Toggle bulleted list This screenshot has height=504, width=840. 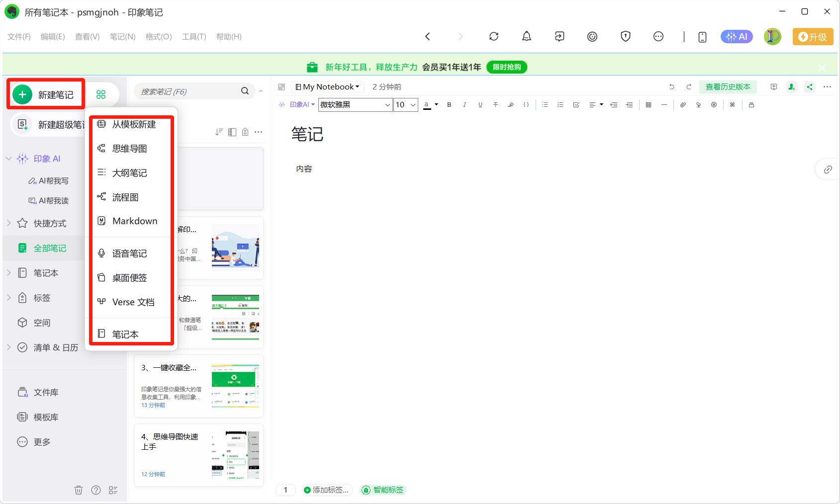tap(545, 105)
